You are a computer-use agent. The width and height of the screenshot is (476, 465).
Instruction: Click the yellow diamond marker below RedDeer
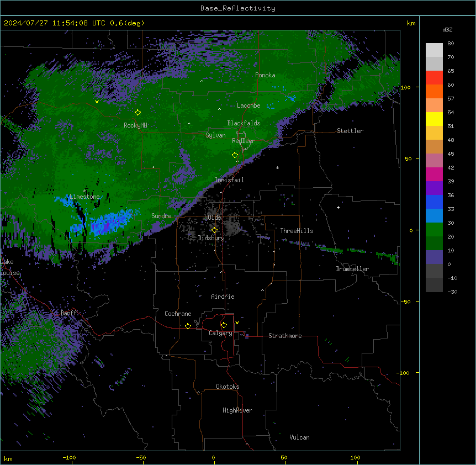click(235, 155)
